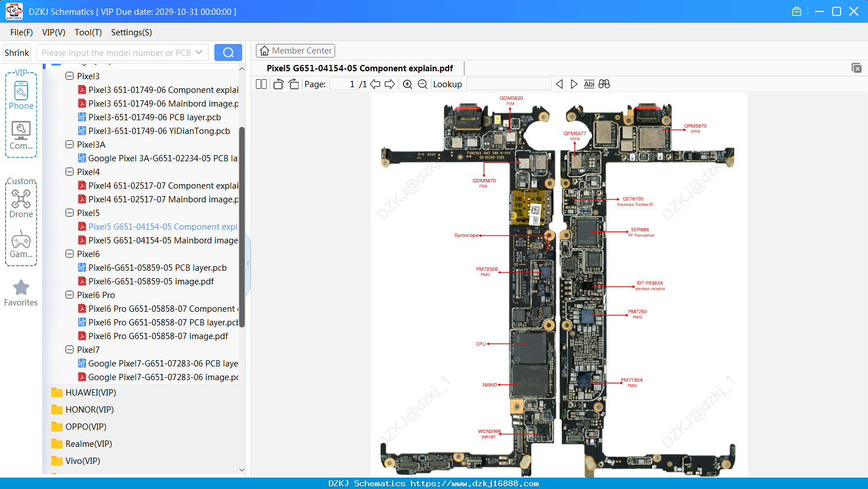Rotate page clockwise
This screenshot has height=489, width=868.
point(294,84)
